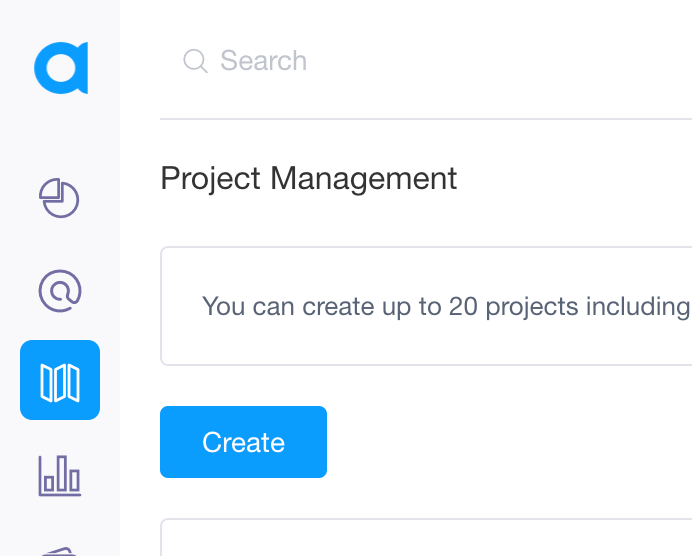692x556 pixels.
Task: Click the 'Search' placeholder text
Action: pos(263,62)
